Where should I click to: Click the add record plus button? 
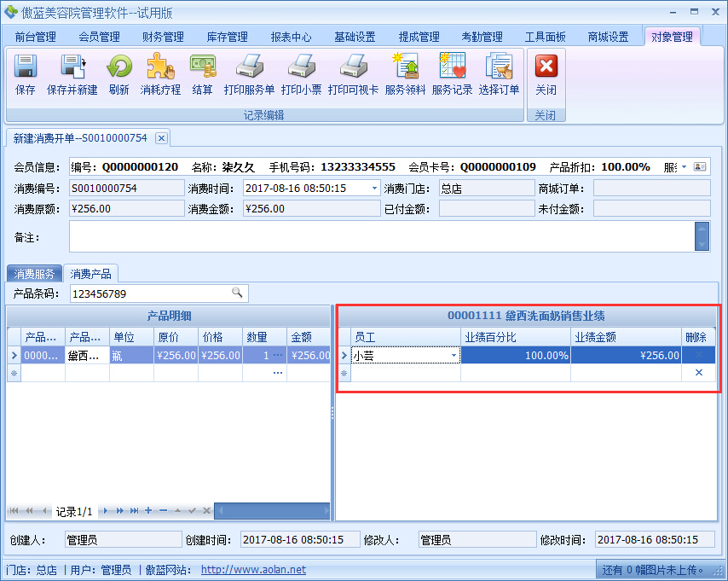[148, 511]
